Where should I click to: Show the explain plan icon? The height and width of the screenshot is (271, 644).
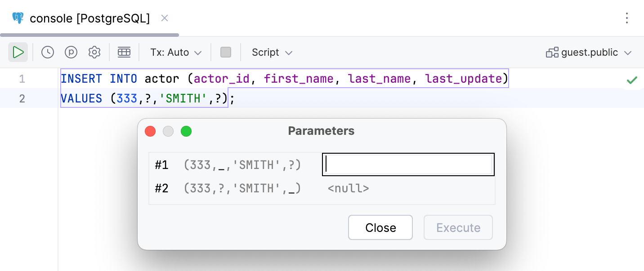[x=71, y=52]
